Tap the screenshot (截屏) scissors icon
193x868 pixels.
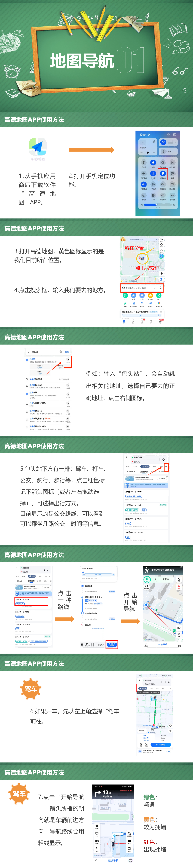pos(172,173)
